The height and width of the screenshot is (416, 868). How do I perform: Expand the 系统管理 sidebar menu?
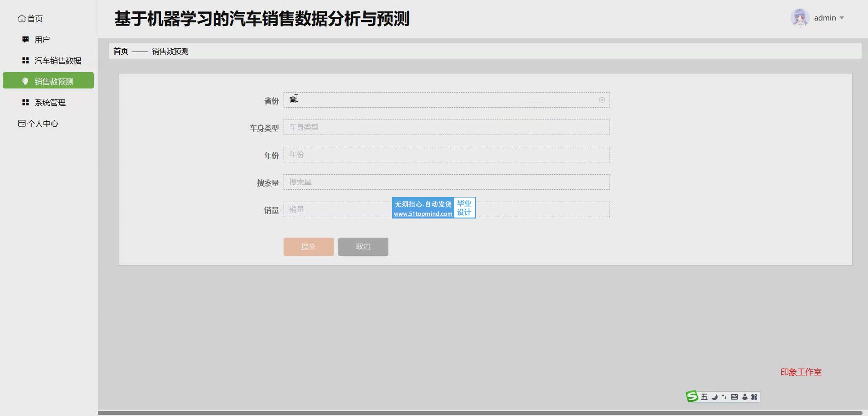(x=50, y=103)
